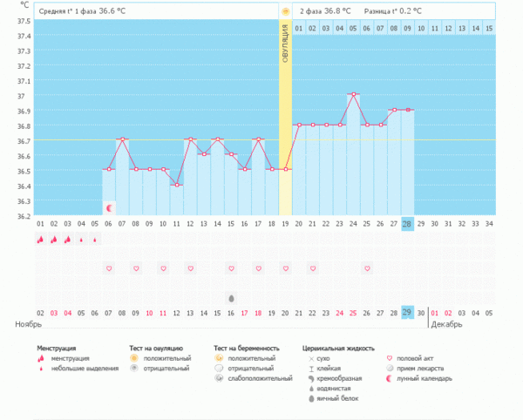Click the heart icon above November 26
Image resolution: width=523 pixels, height=420 pixels.
tap(367, 268)
